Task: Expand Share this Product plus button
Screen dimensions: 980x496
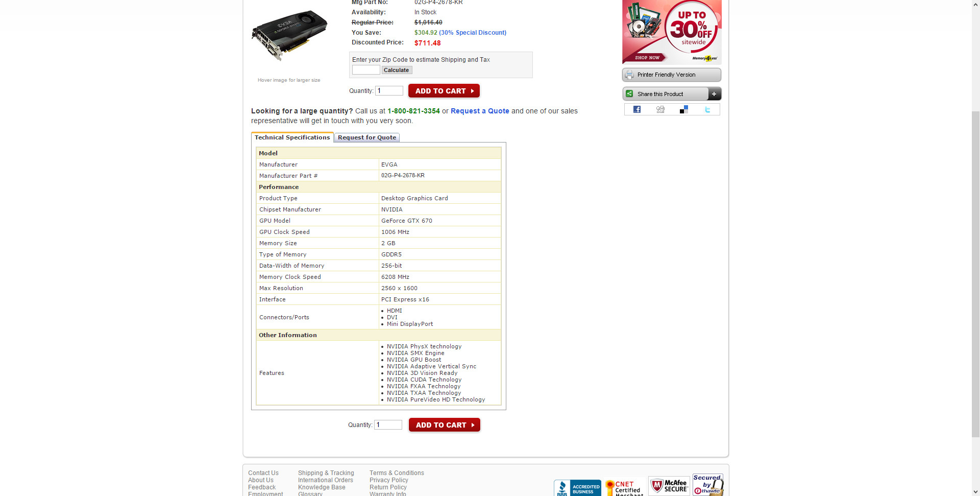Action: (714, 94)
